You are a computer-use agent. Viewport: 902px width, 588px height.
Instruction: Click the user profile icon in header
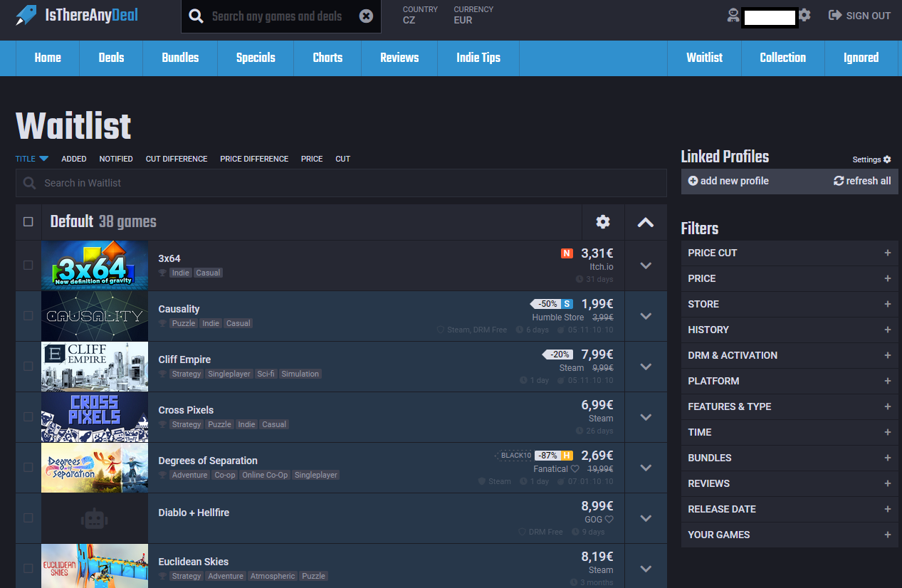tap(733, 16)
